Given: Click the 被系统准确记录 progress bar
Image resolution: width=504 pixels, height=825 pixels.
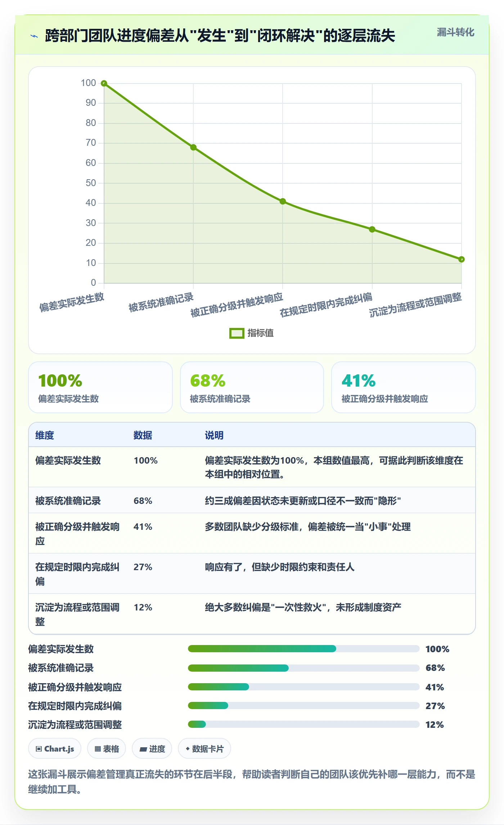Looking at the screenshot, I should pos(303,668).
